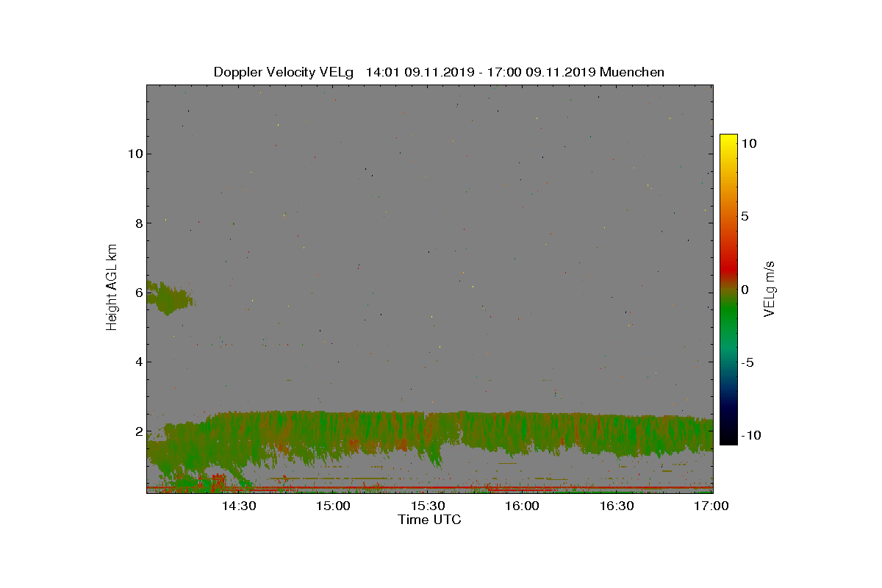
Task: Click the 17:00 time tick label
Action: (711, 506)
